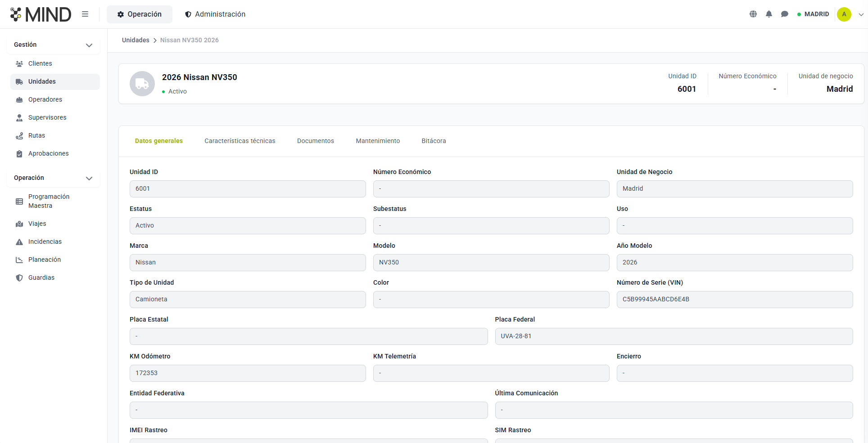Click the user avatar A
This screenshot has width=868, height=443.
(x=844, y=14)
